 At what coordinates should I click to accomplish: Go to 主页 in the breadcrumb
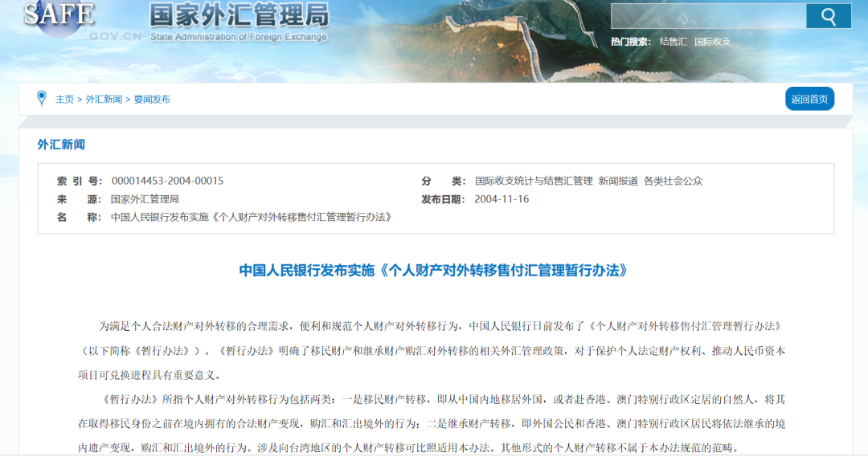pos(64,99)
